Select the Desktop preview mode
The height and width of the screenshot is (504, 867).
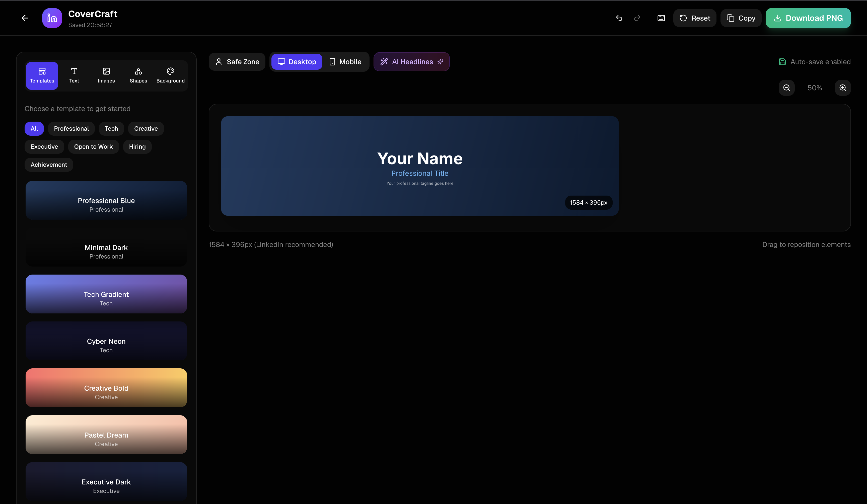(x=297, y=61)
